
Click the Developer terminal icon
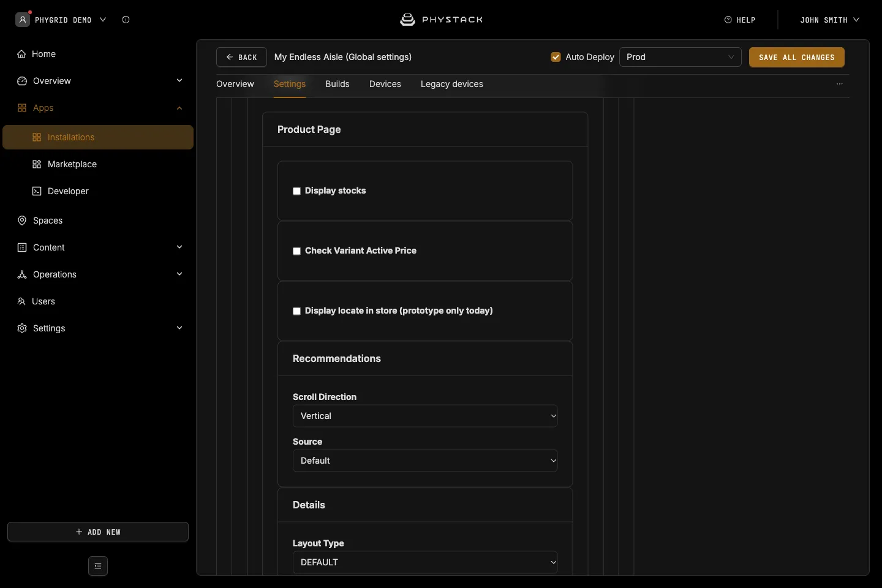37,191
